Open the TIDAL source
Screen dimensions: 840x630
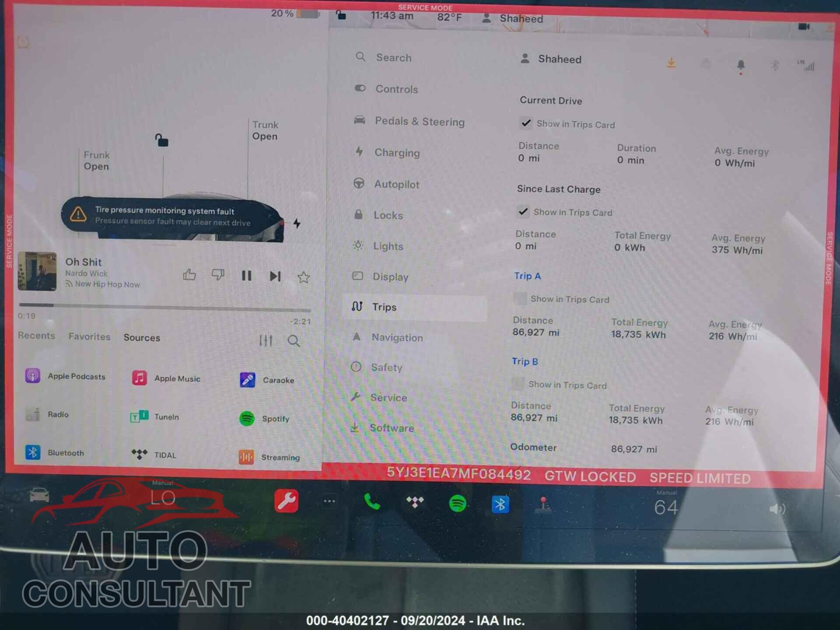154,455
